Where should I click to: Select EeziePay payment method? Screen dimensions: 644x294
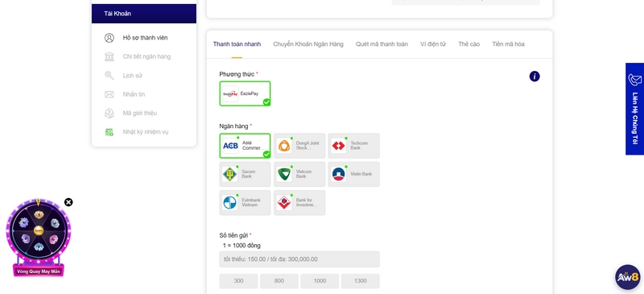click(x=245, y=93)
